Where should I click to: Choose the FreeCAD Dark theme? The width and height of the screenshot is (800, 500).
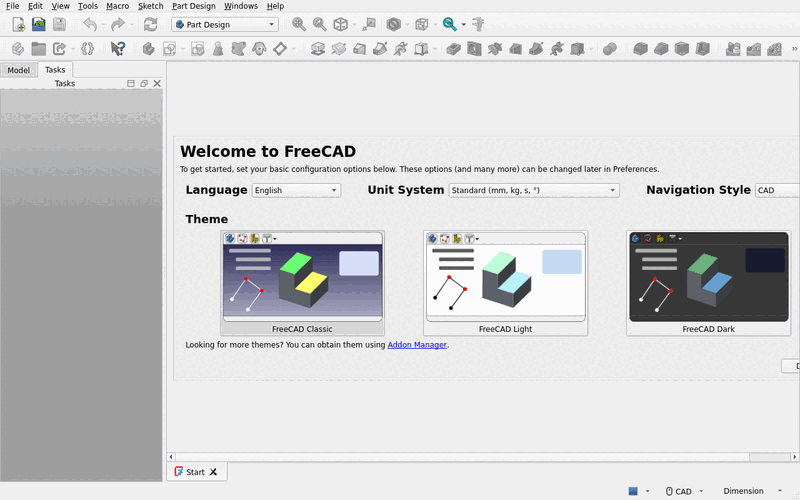[x=709, y=283]
